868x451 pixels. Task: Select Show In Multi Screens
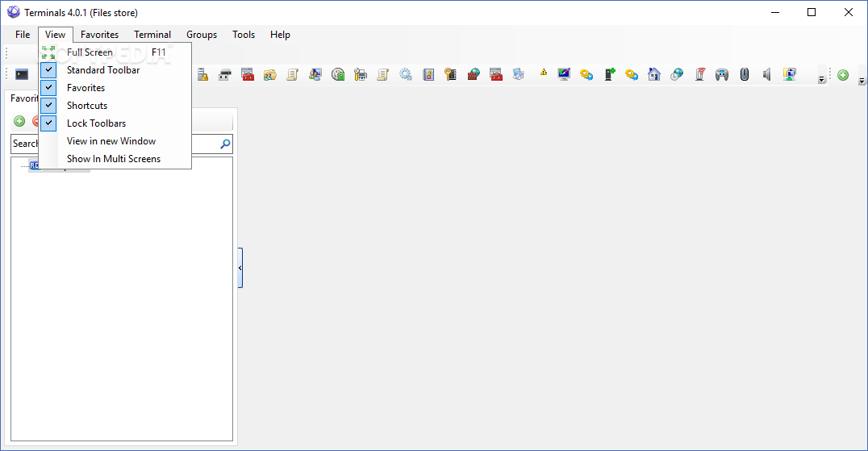(x=115, y=158)
